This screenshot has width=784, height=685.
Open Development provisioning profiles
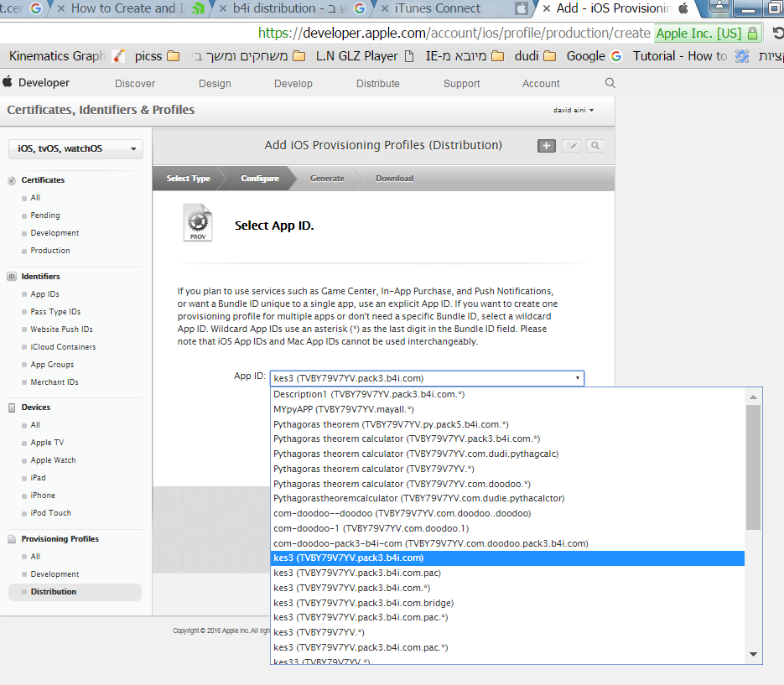55,574
